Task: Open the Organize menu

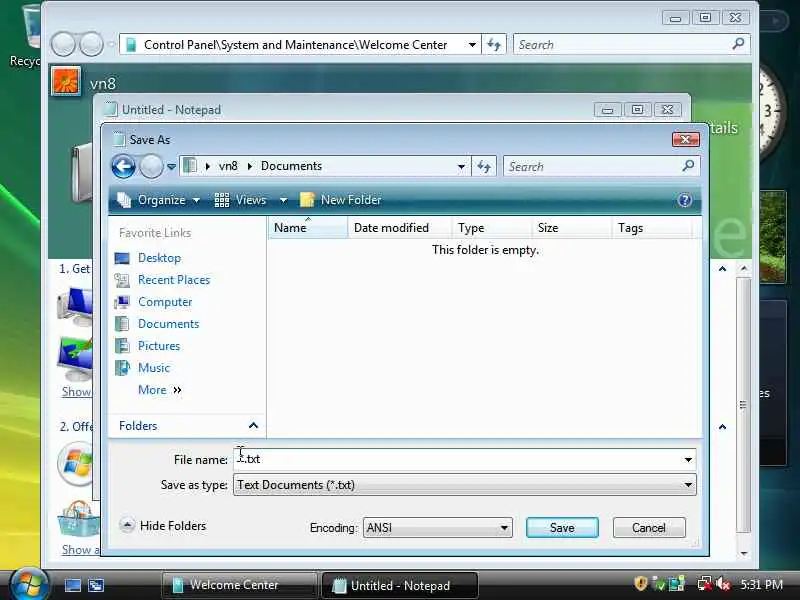Action: coord(159,200)
